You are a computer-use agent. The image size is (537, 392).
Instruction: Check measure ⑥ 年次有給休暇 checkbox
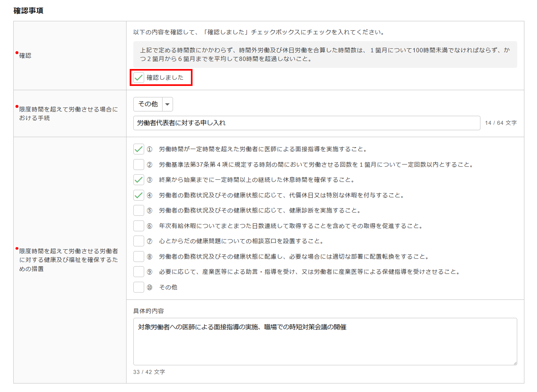coord(139,226)
